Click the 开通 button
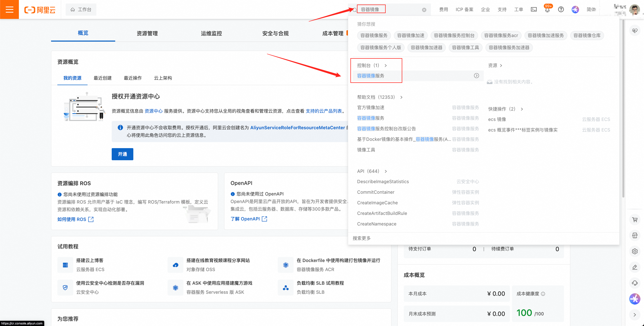The width and height of the screenshot is (644, 326). 122,154
